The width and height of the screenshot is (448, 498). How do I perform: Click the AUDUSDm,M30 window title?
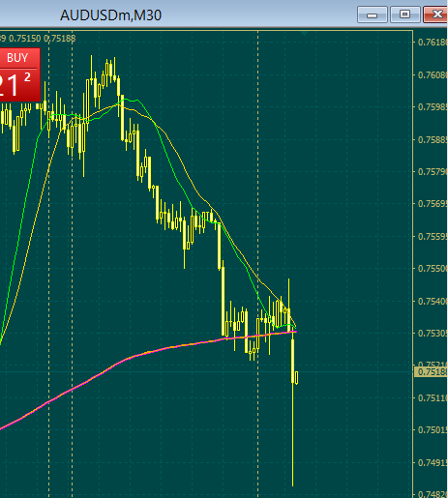(x=110, y=15)
